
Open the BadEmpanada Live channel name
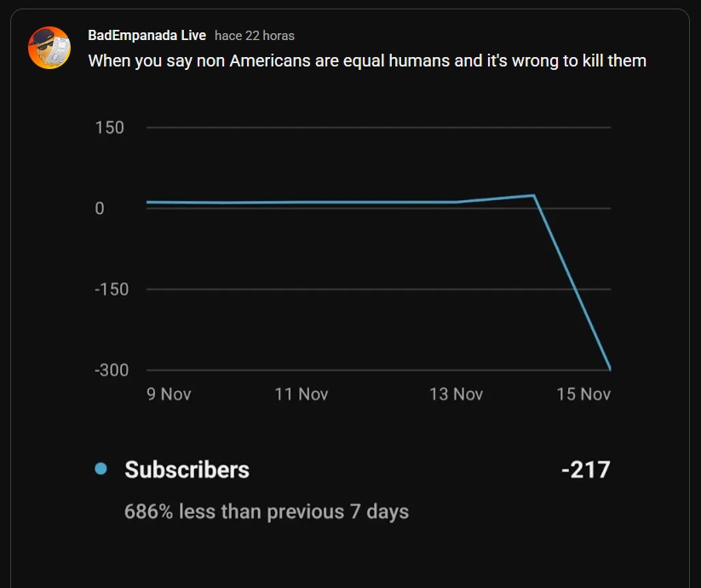pyautogui.click(x=147, y=35)
